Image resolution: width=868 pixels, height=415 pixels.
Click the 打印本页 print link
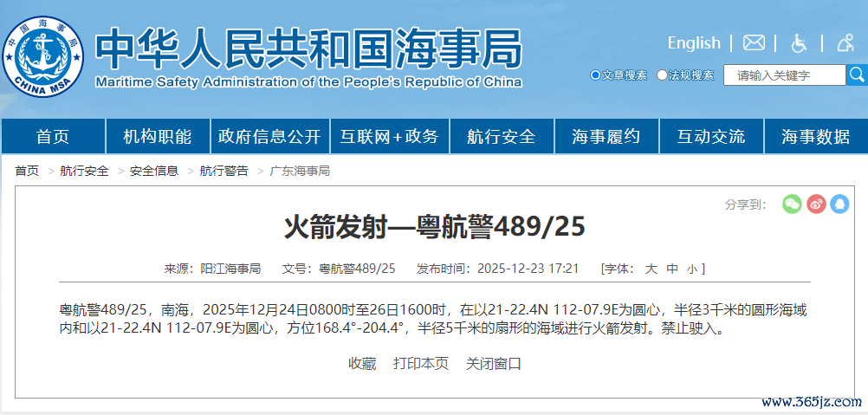pyautogui.click(x=421, y=363)
